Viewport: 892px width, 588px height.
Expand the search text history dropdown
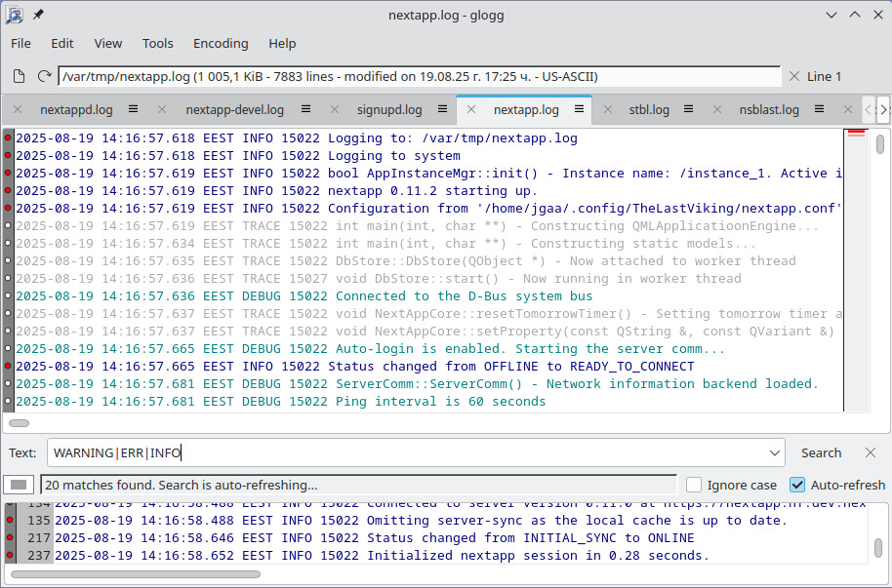pos(774,453)
